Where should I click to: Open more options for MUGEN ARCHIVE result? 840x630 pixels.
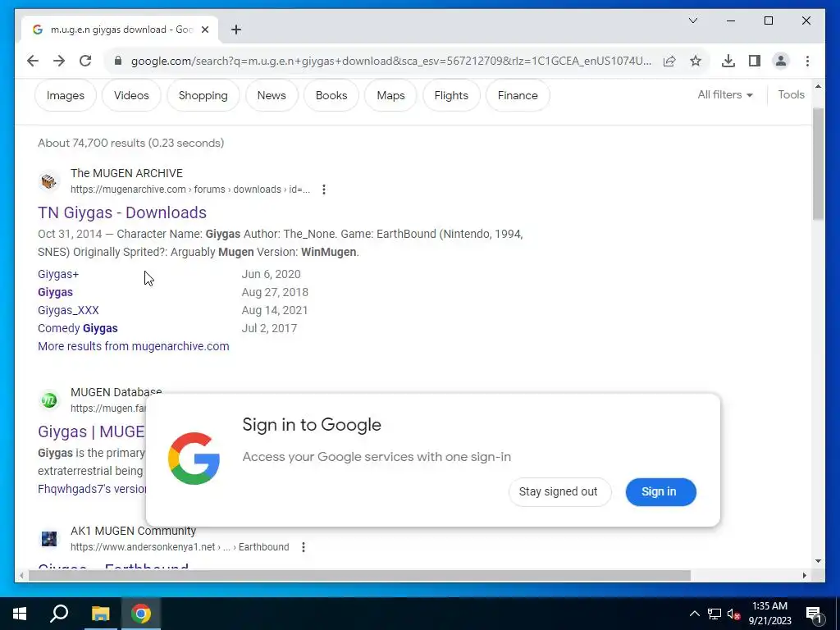pyautogui.click(x=323, y=189)
